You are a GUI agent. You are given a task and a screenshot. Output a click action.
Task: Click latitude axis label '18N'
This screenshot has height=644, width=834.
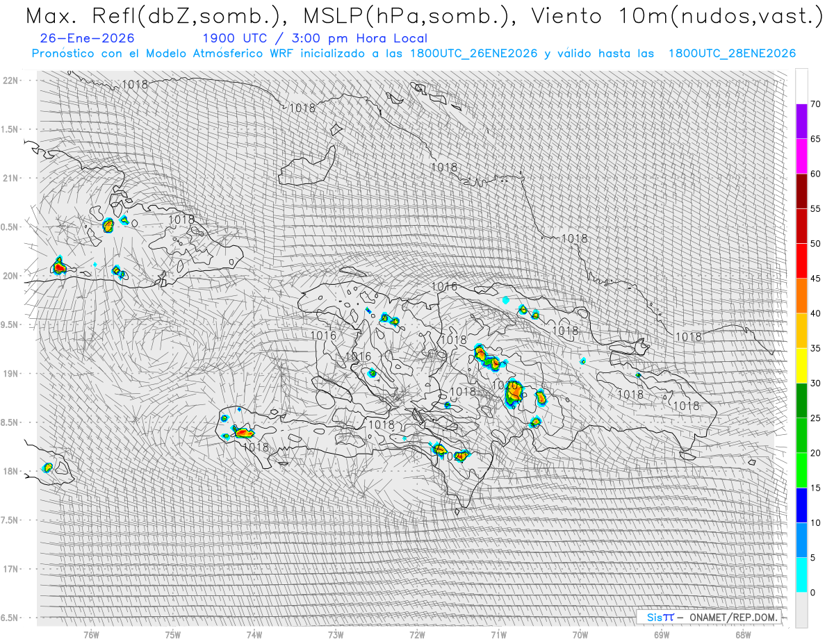pyautogui.click(x=10, y=472)
